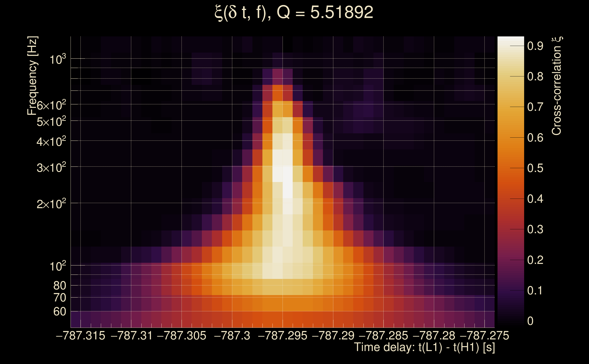Click the -787.3 x-axis tick label

[232, 336]
